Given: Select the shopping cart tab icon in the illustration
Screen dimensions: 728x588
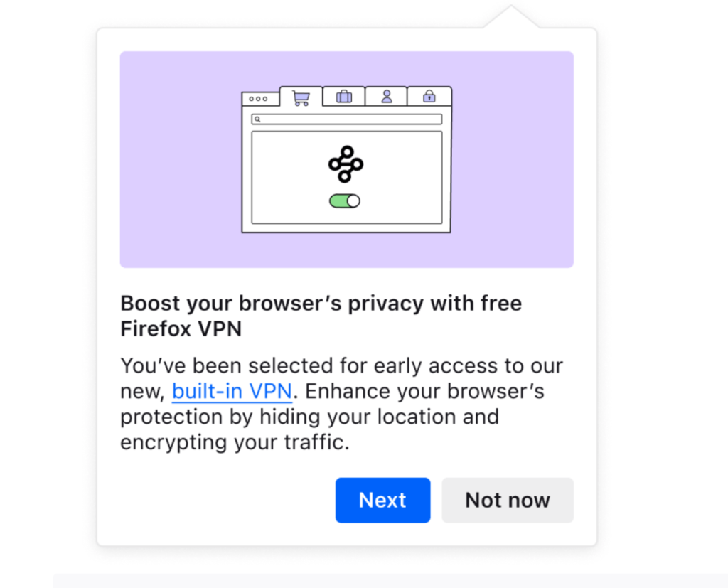Looking at the screenshot, I should [301, 97].
